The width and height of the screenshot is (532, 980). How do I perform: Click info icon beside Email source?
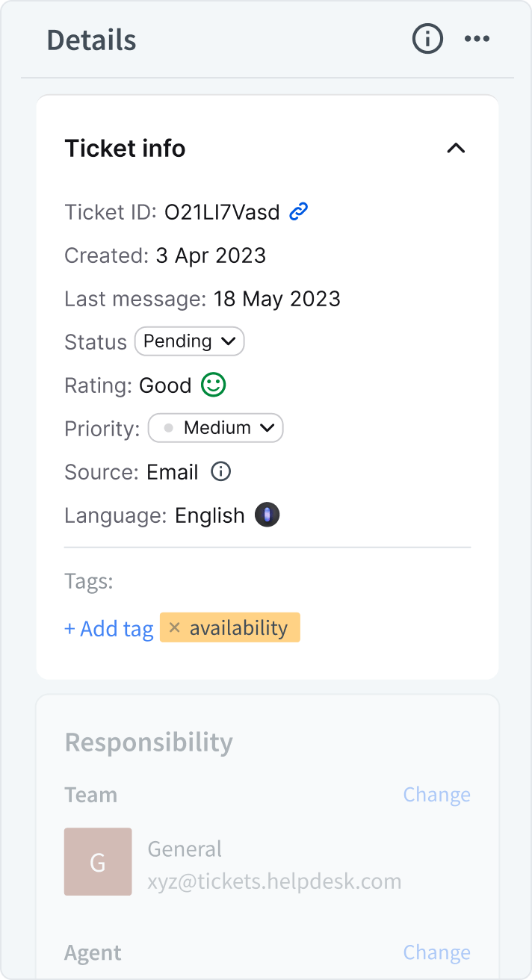tap(220, 471)
